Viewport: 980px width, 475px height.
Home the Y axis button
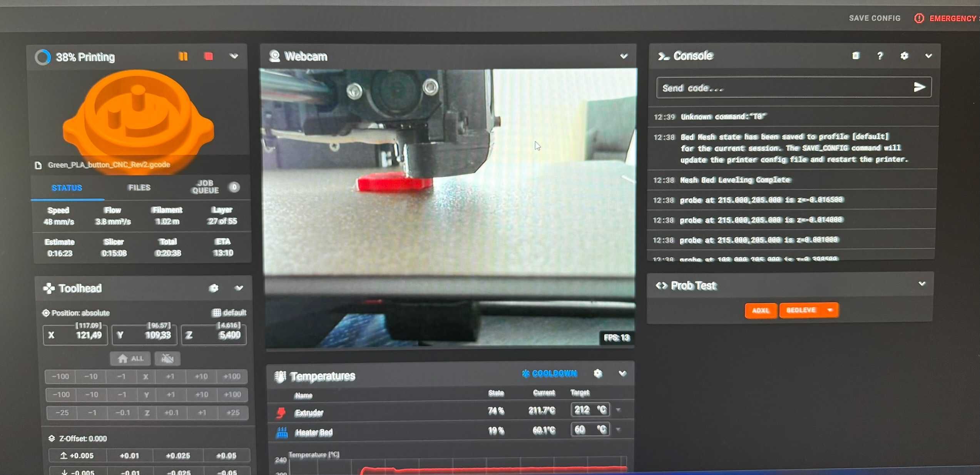[146, 395]
